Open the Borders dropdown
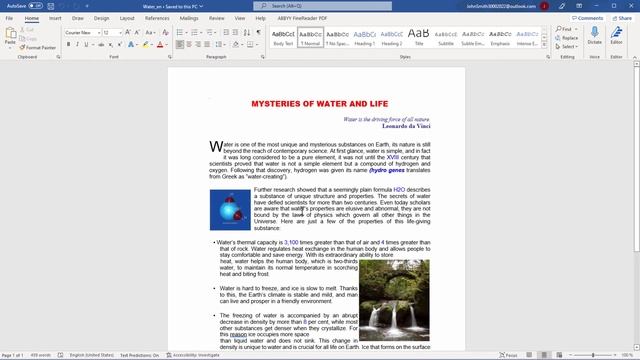The height and width of the screenshot is (360, 640). pos(257,44)
